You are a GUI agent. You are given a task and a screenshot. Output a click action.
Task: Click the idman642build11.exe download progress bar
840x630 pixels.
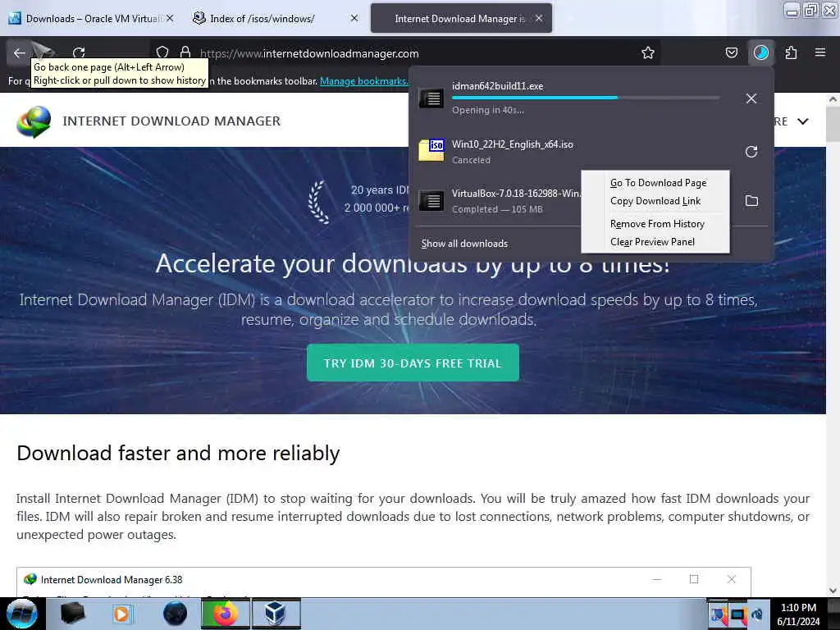[x=586, y=98]
